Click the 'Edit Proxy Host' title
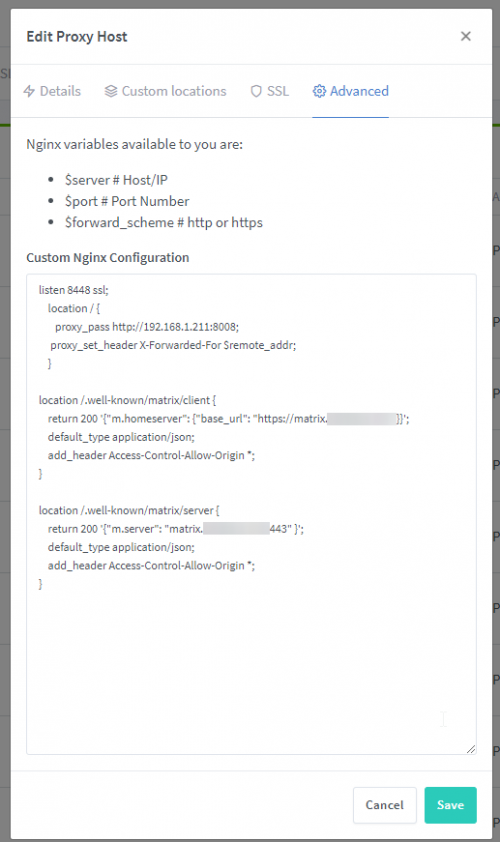 pyautogui.click(x=77, y=37)
